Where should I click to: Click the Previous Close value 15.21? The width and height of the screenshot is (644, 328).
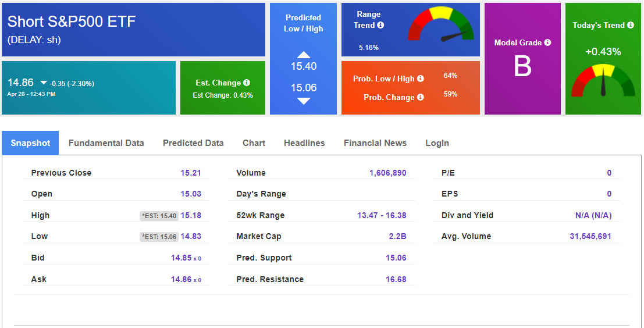point(191,173)
